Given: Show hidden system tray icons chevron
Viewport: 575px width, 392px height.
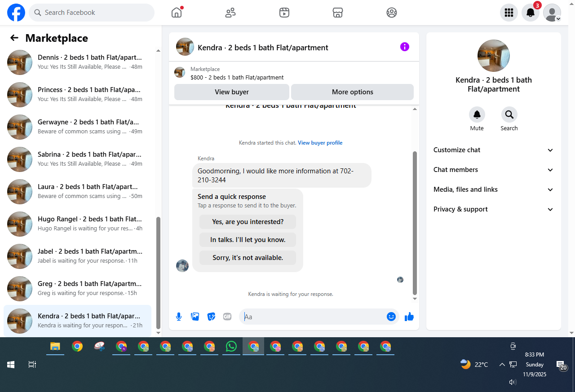Looking at the screenshot, I should point(502,365).
